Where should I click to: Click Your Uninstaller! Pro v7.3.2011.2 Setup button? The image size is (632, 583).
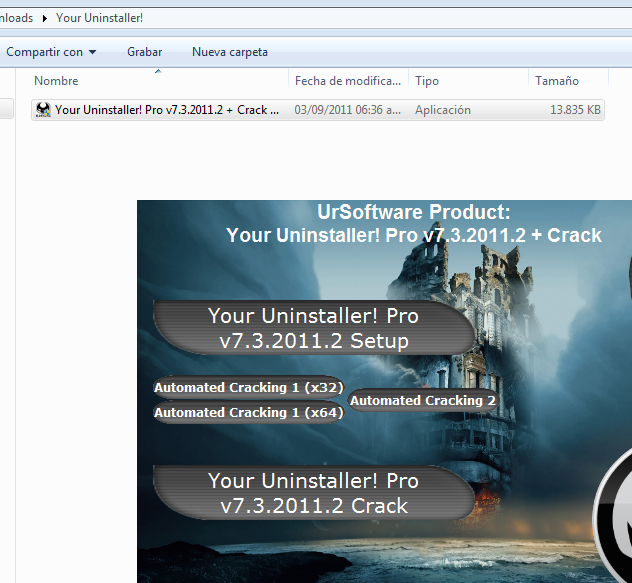tap(314, 328)
